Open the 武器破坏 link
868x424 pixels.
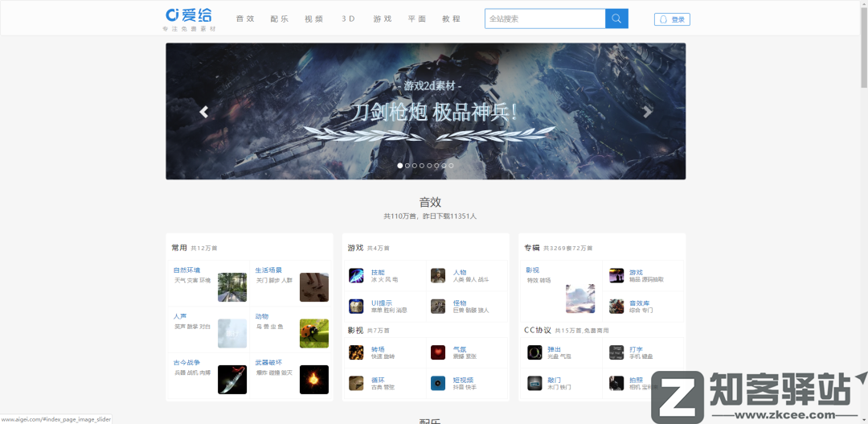point(268,363)
